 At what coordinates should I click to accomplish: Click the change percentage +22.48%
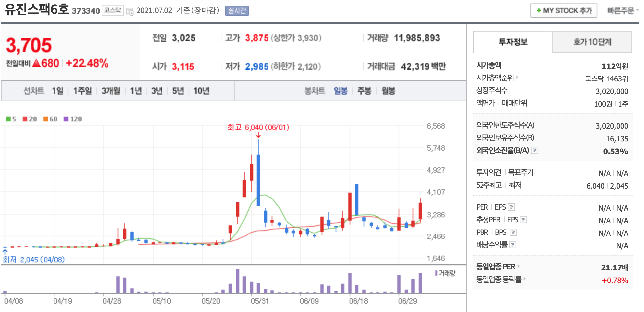point(87,63)
